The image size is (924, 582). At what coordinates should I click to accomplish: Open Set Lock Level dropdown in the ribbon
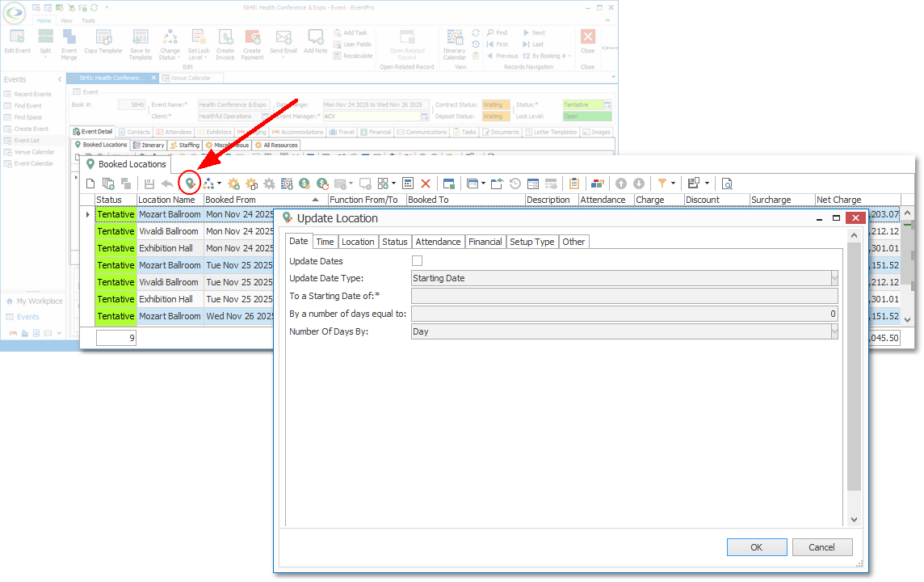coord(199,44)
